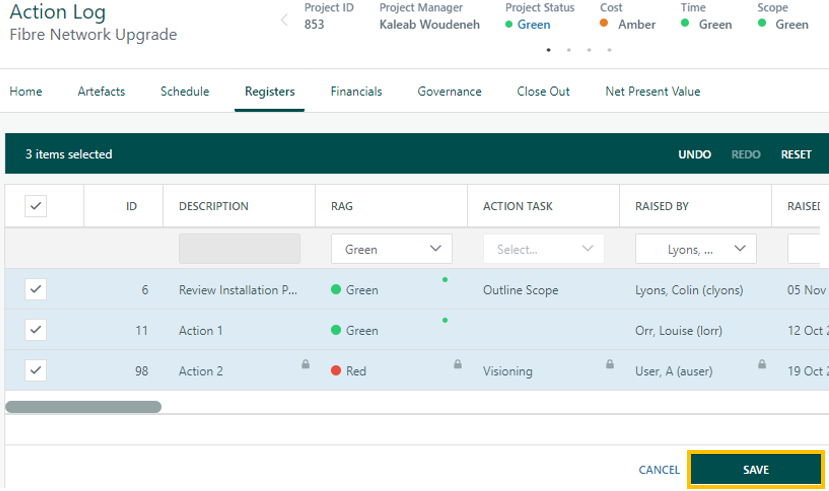Click the UNDO button
The height and width of the screenshot is (491, 829).
[695, 154]
